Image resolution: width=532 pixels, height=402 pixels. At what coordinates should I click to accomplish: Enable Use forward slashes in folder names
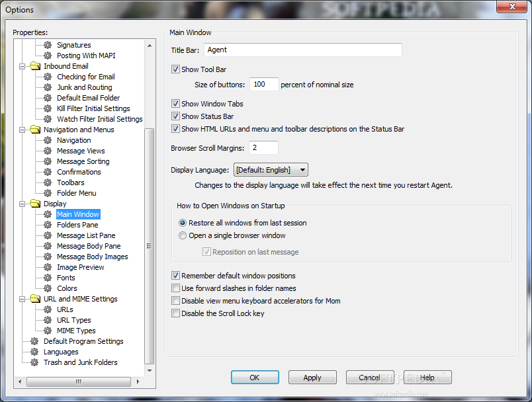point(175,288)
